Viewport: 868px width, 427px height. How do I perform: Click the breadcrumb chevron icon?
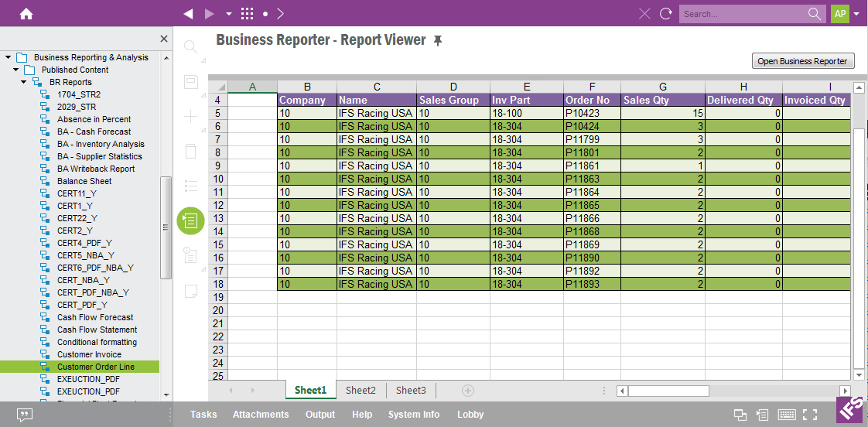[x=281, y=14]
